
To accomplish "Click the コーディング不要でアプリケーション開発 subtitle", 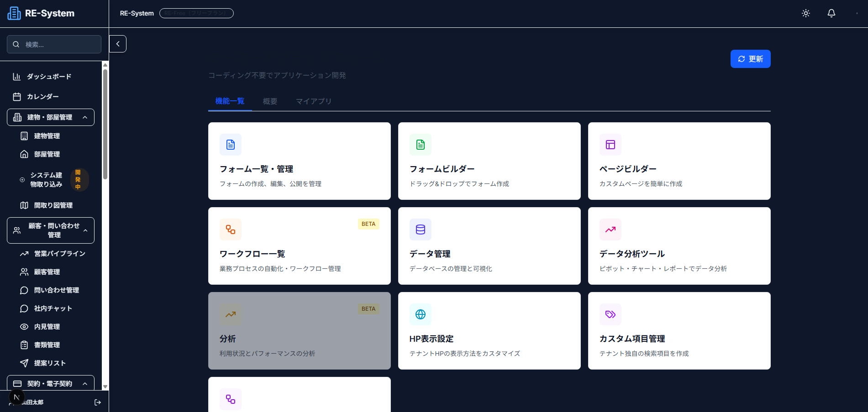I will click(x=277, y=75).
